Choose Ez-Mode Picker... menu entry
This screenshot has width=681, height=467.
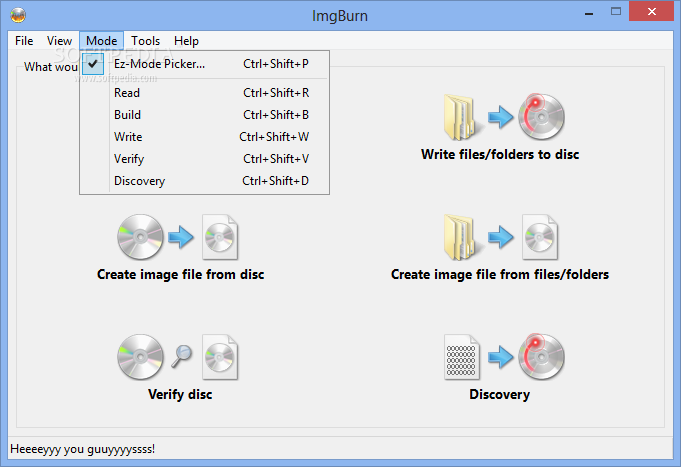pyautogui.click(x=205, y=64)
